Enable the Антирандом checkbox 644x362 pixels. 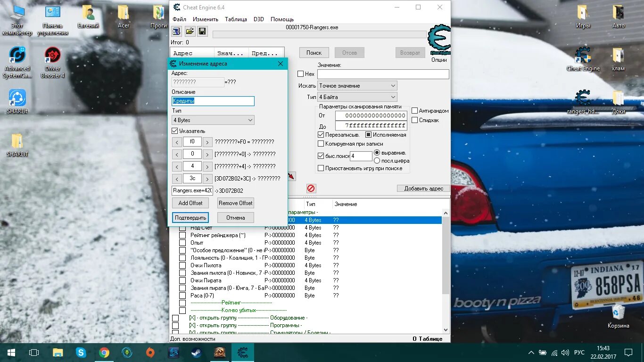point(415,111)
